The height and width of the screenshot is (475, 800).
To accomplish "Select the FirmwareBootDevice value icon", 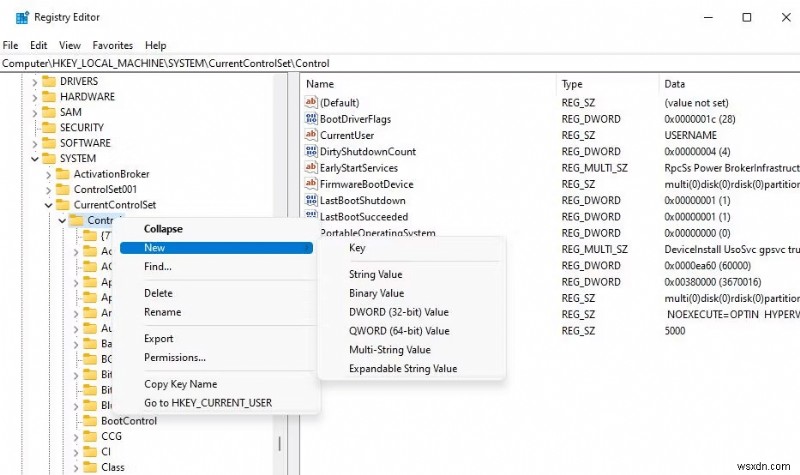I will [311, 184].
